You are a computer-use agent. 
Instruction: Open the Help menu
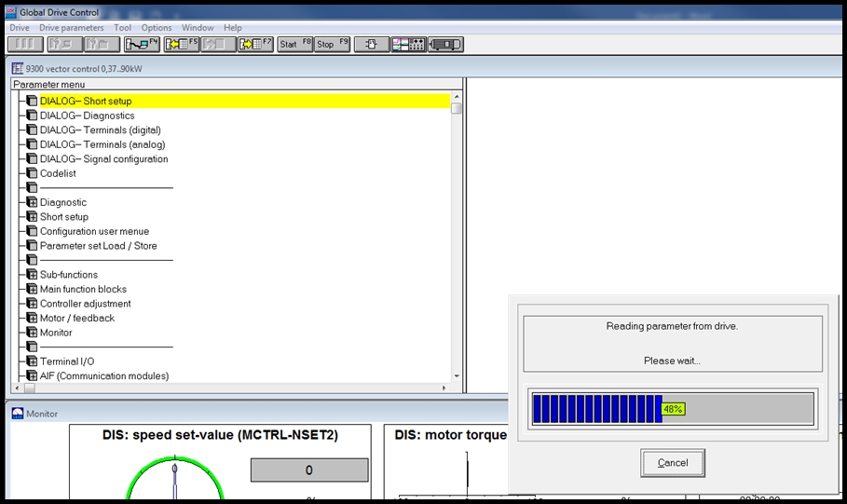pyautogui.click(x=233, y=28)
